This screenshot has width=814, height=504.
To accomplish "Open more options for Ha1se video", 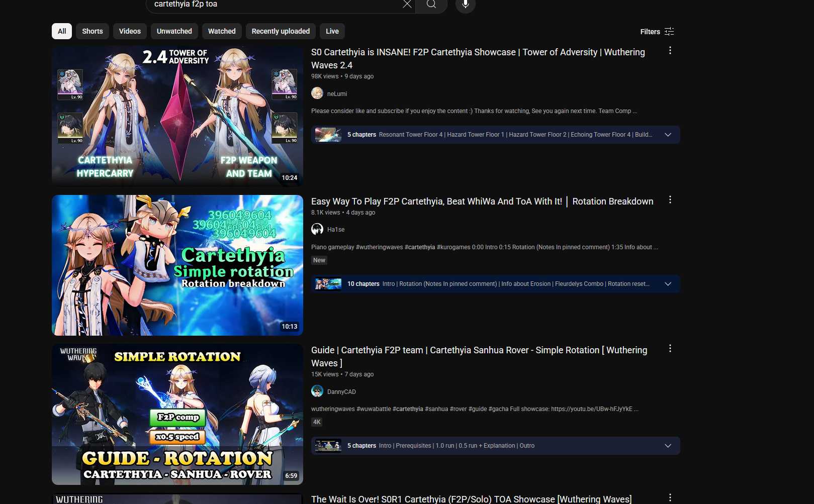I will [x=670, y=200].
